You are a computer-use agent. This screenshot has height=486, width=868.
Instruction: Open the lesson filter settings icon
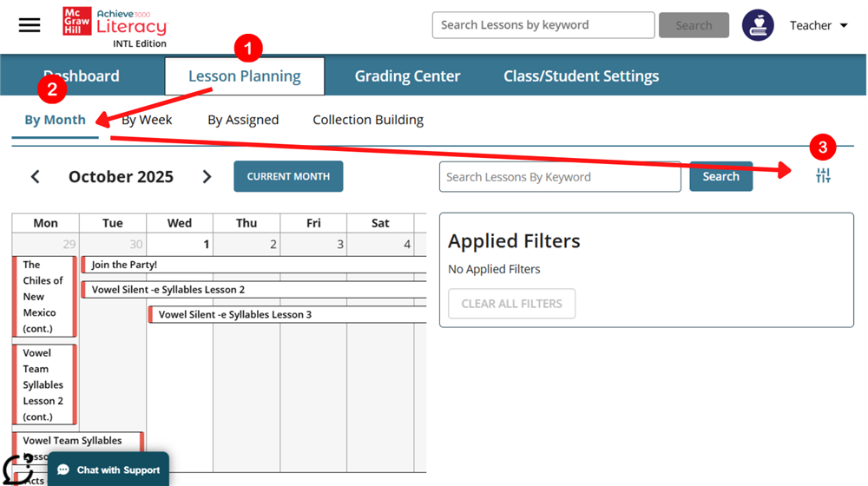[823, 176]
